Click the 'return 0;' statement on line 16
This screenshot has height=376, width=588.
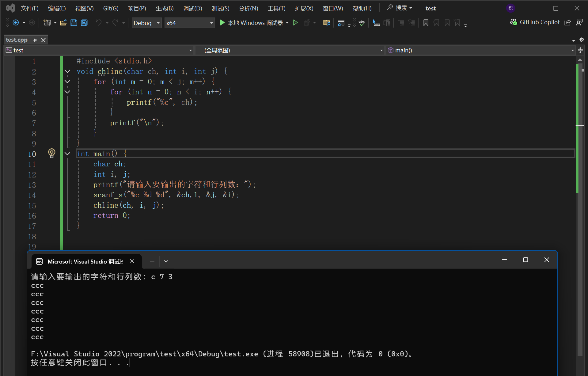[112, 215]
